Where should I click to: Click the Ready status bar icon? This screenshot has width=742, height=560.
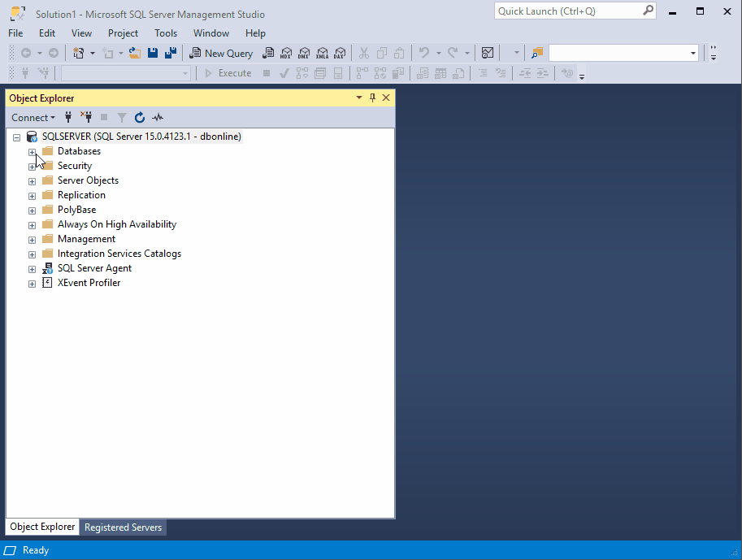[x=10, y=550]
